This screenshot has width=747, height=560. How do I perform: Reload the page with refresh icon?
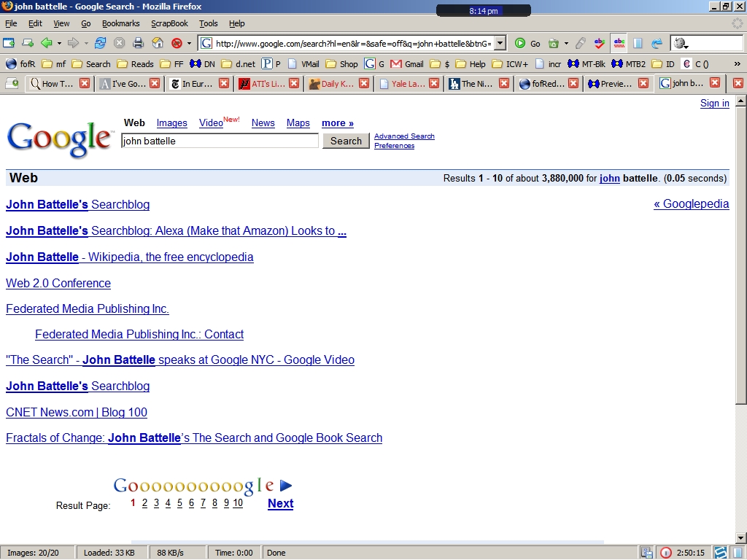click(x=100, y=43)
